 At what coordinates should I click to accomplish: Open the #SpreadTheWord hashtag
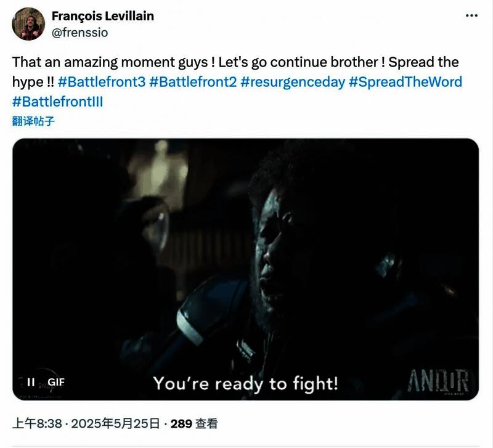pyautogui.click(x=405, y=82)
